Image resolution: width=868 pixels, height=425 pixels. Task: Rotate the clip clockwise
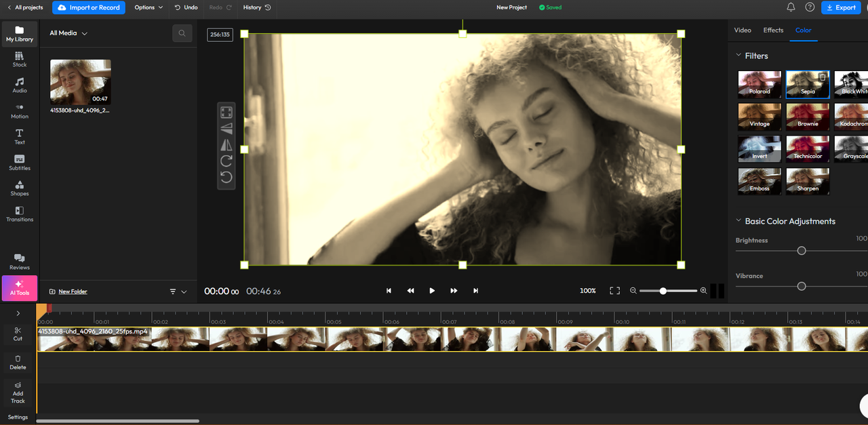coord(226,161)
